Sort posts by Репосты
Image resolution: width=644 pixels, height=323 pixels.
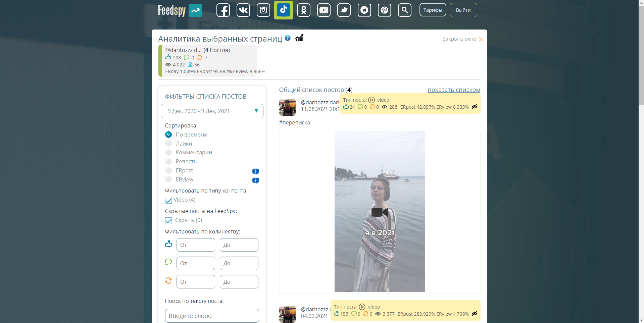[182, 161]
